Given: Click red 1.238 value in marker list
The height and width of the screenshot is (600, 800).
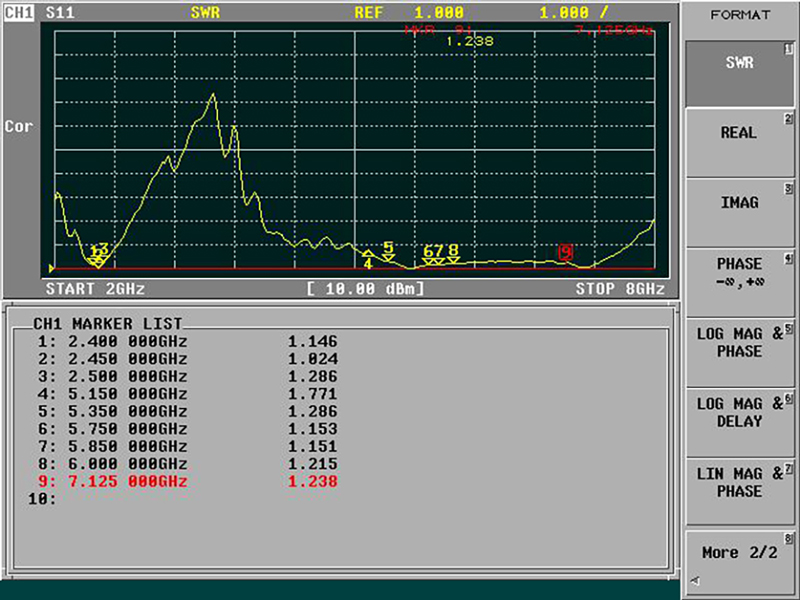Looking at the screenshot, I should point(313,481).
